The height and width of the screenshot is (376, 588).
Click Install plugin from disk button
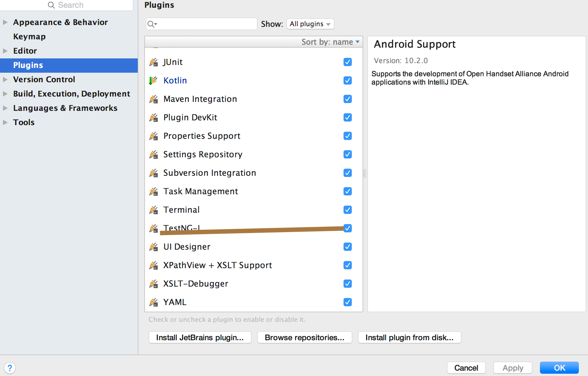[x=409, y=338]
